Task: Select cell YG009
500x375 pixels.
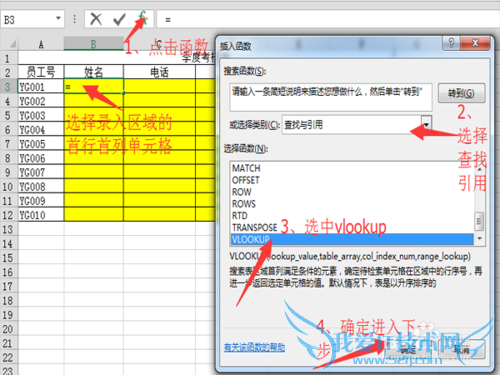Action: click(41, 201)
